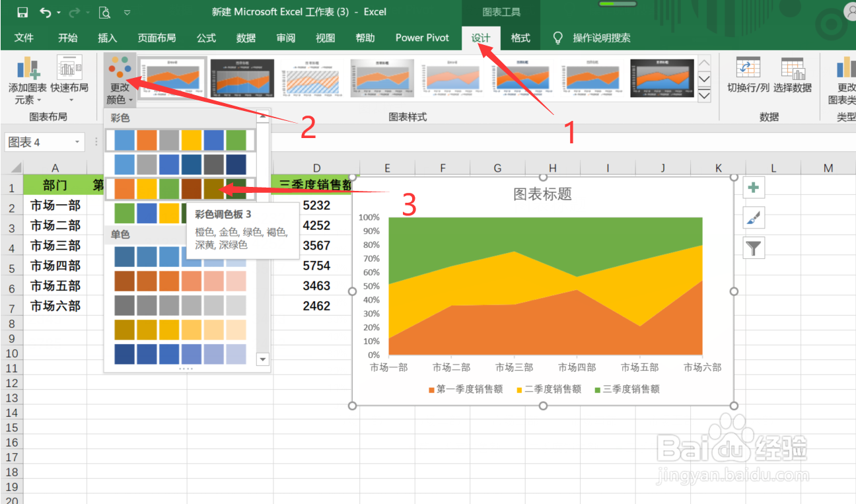Viewport: 856px width, 504px height.
Task: Open the 图表 4 name box dropdown
Action: pos(77,142)
